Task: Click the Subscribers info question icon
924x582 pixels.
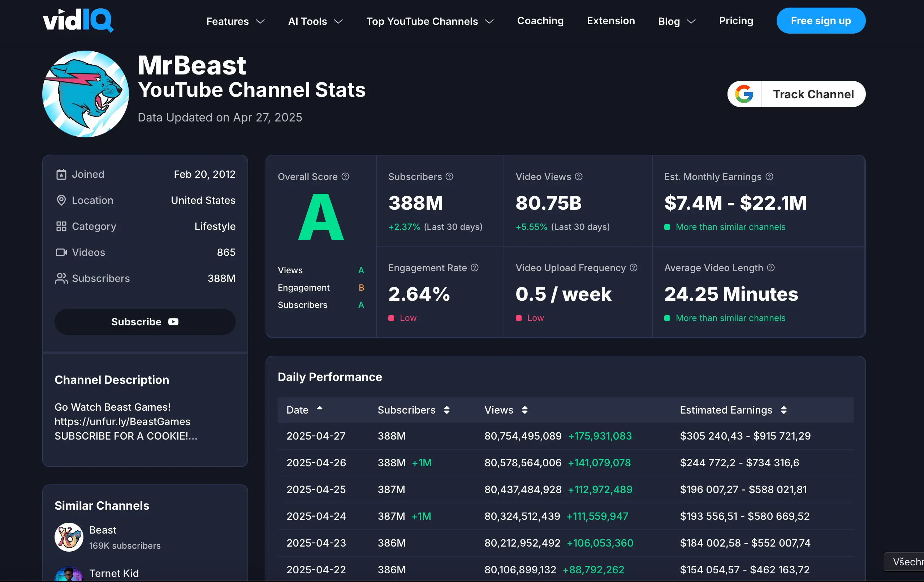Action: click(x=449, y=177)
